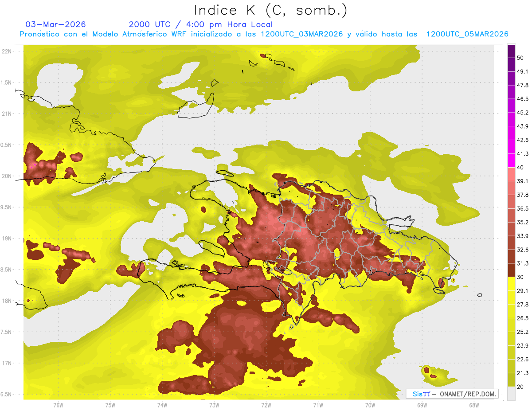Click colorbar label '36.5'
This screenshot has width=532, height=411.
[523, 209]
